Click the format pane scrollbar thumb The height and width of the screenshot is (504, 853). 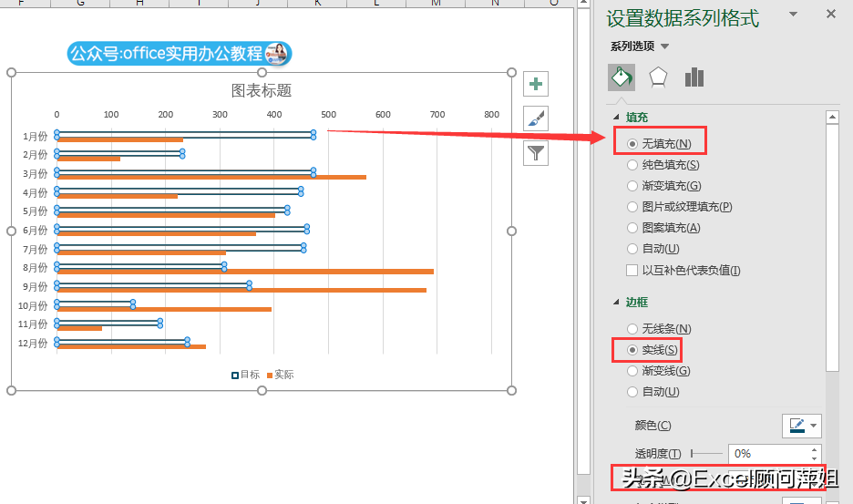click(832, 248)
